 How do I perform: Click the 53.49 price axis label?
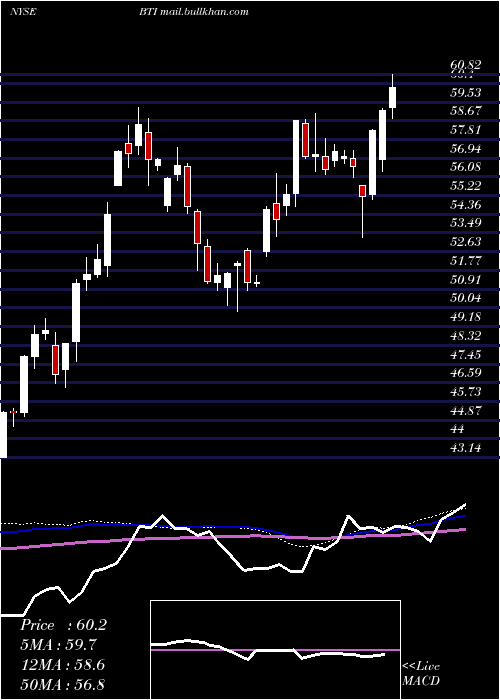click(466, 223)
